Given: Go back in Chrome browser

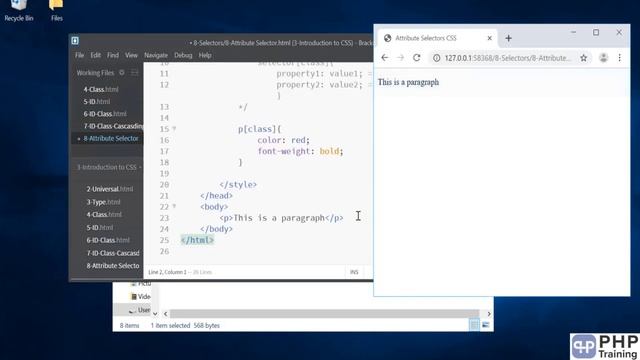Looking at the screenshot, I should tap(384, 58).
